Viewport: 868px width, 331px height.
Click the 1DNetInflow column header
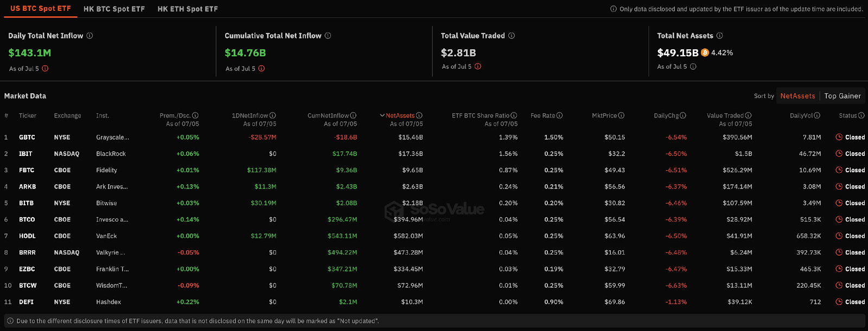coord(250,115)
